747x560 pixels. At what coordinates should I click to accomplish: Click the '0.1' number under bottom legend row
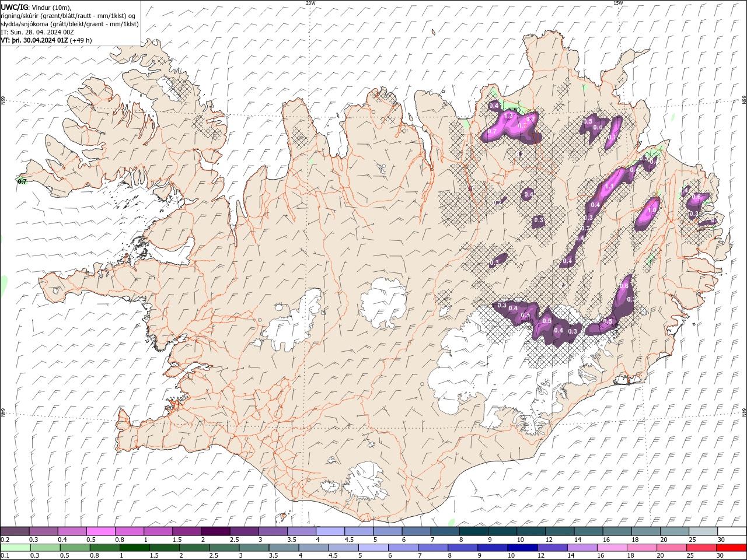pos(5,556)
